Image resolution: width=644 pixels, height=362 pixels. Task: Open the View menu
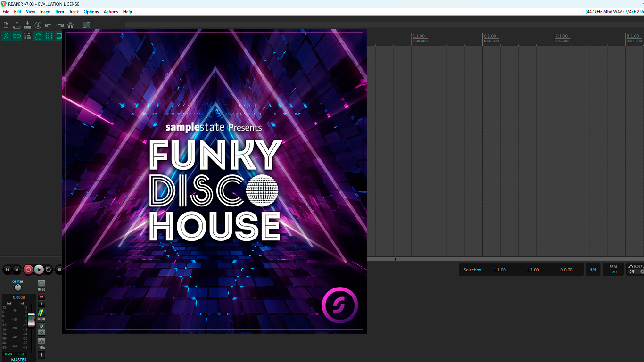[31, 11]
